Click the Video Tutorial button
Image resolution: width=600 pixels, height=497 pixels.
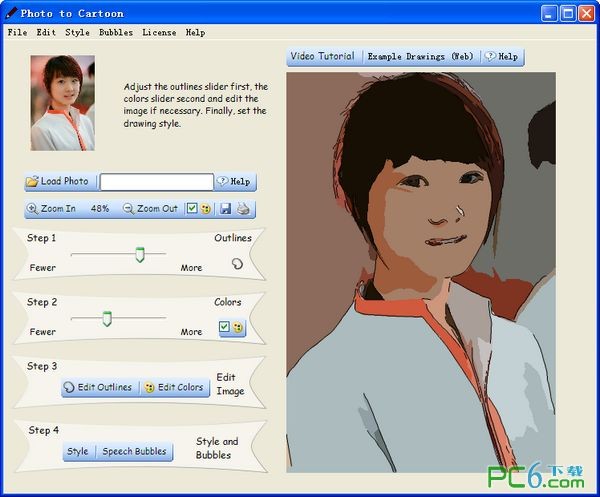(323, 56)
